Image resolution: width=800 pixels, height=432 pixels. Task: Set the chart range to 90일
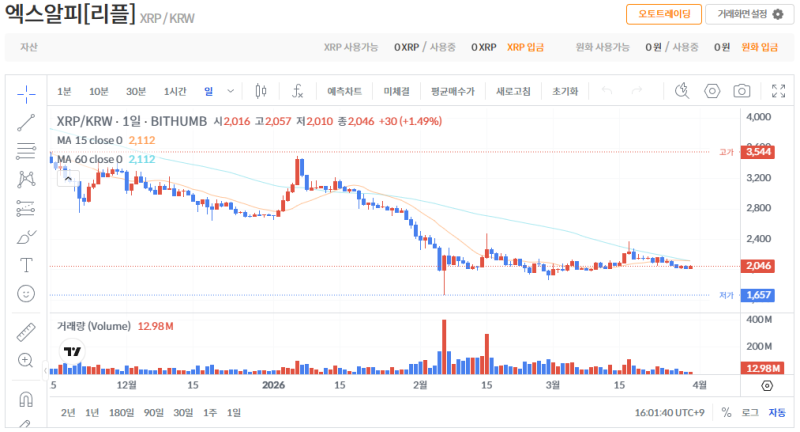154,413
